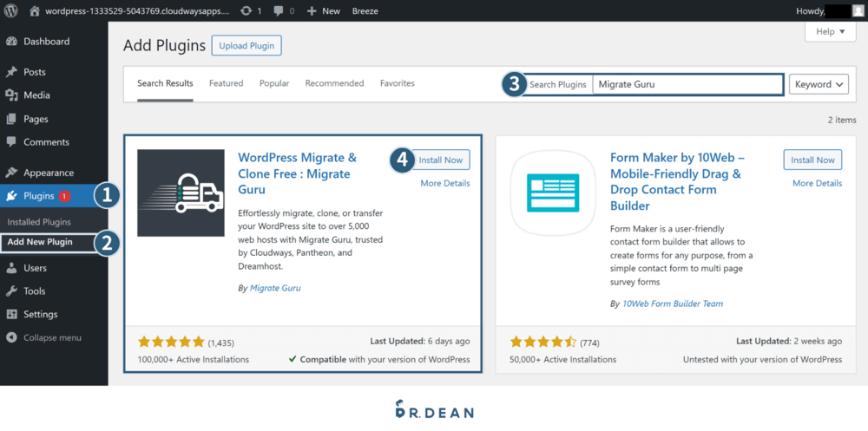
Task: Switch to the Popular tab
Action: point(274,83)
